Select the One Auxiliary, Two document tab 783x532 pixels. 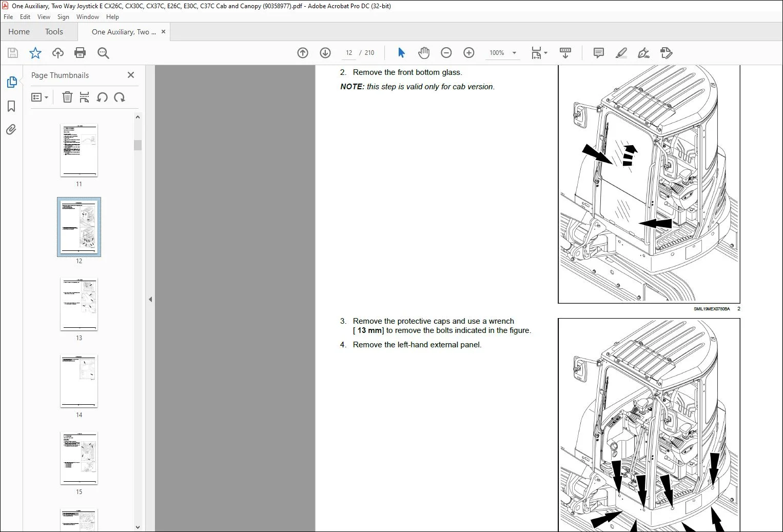point(124,32)
